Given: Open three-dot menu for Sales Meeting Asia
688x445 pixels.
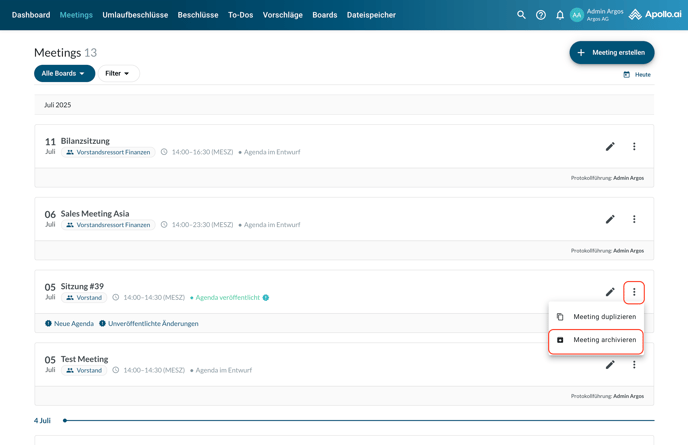Looking at the screenshot, I should (x=634, y=220).
